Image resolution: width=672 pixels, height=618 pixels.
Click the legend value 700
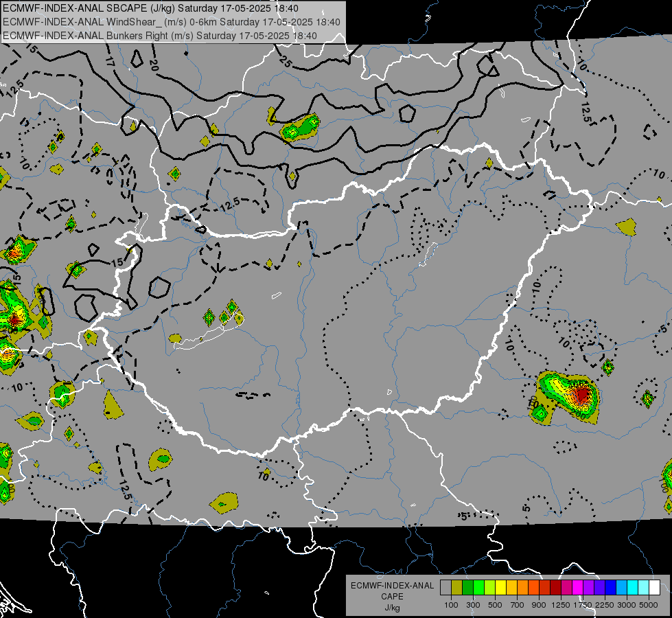[x=518, y=605]
